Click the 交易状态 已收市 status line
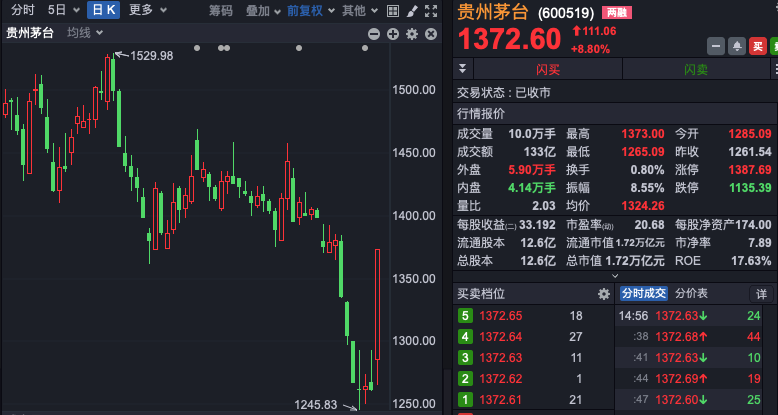Image resolution: width=778 pixels, height=415 pixels. coord(504,93)
